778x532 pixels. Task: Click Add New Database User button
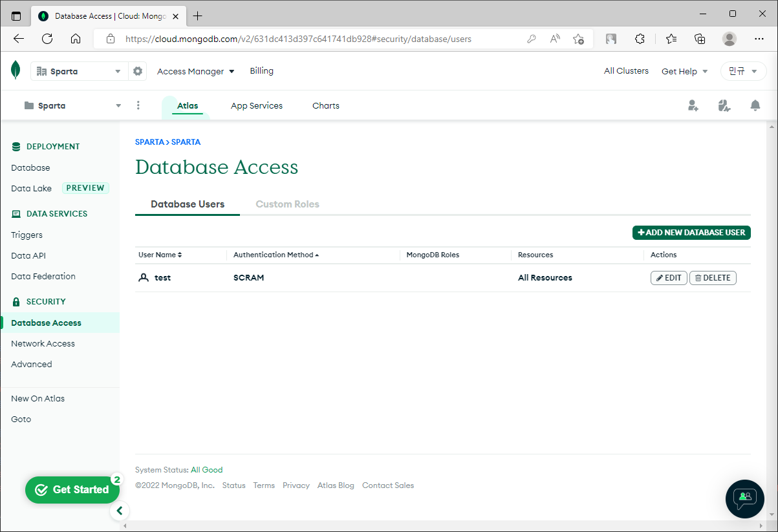pyautogui.click(x=691, y=232)
